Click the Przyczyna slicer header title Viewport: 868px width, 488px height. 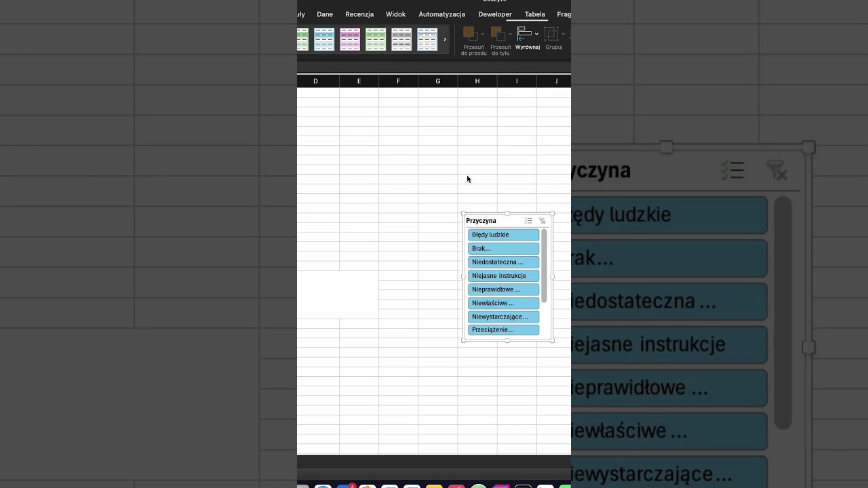pos(481,221)
